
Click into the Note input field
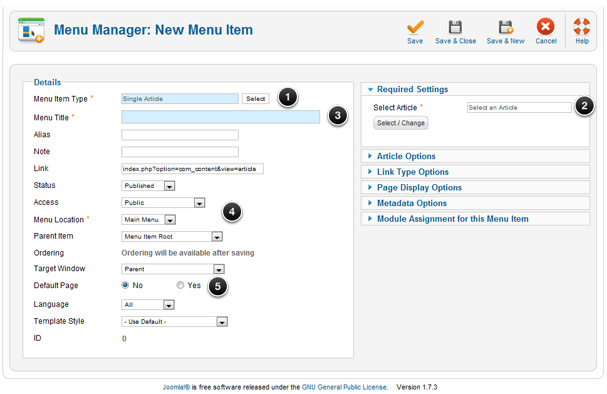click(x=180, y=152)
